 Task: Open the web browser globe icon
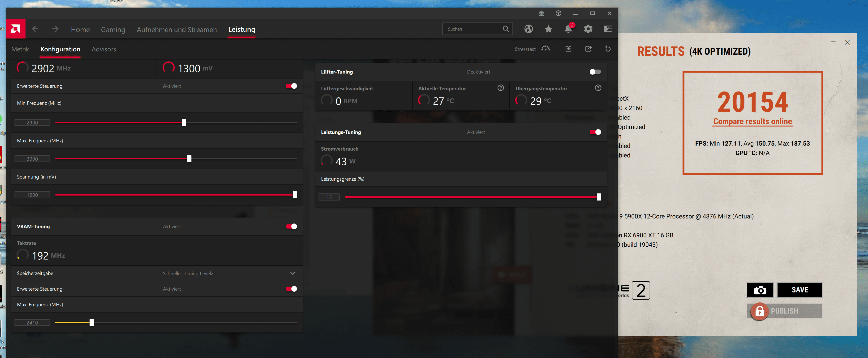pos(528,29)
